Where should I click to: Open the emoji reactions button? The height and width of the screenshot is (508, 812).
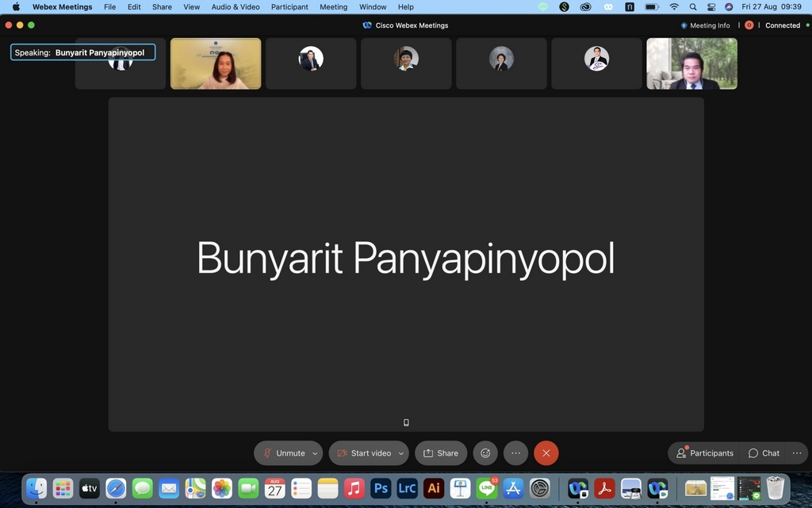click(x=485, y=453)
